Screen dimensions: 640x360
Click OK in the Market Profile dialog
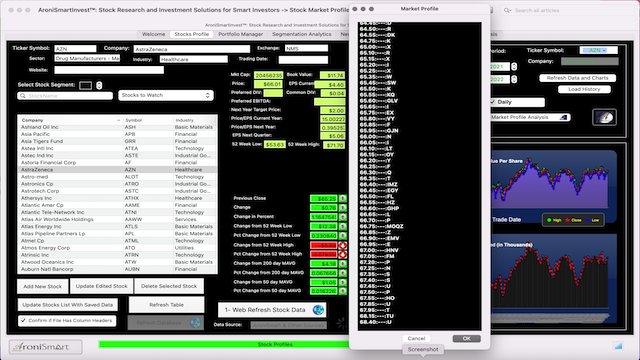pos(466,338)
